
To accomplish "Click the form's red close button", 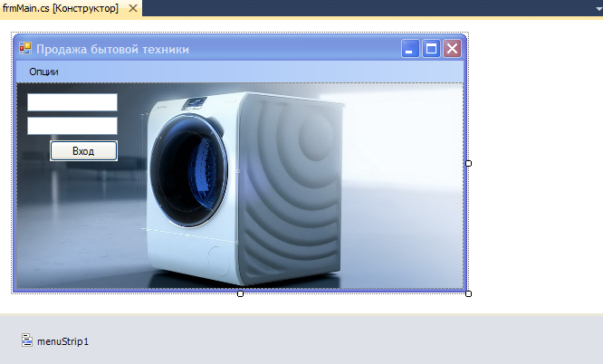I will click(x=452, y=49).
